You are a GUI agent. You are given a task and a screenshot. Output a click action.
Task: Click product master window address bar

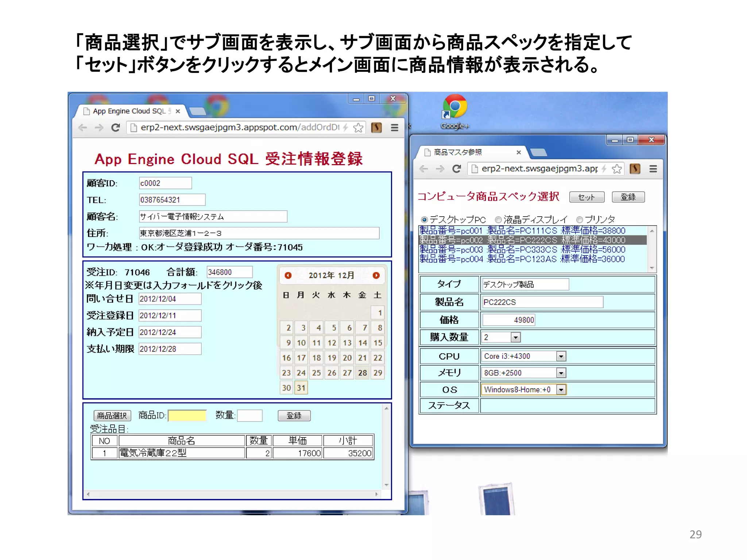[x=539, y=169]
